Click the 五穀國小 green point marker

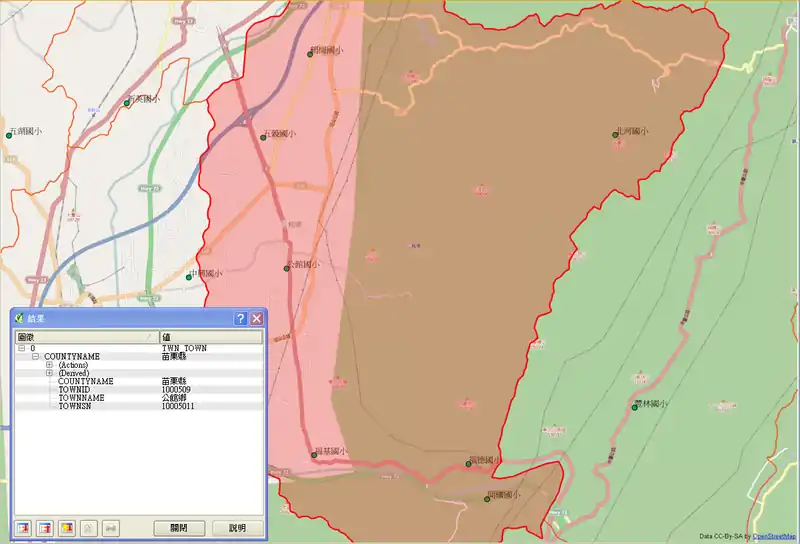click(x=264, y=138)
